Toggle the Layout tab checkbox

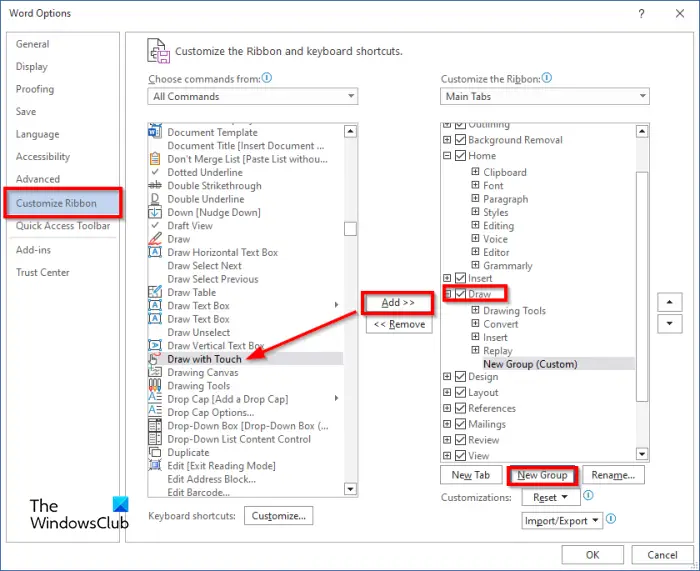[460, 392]
